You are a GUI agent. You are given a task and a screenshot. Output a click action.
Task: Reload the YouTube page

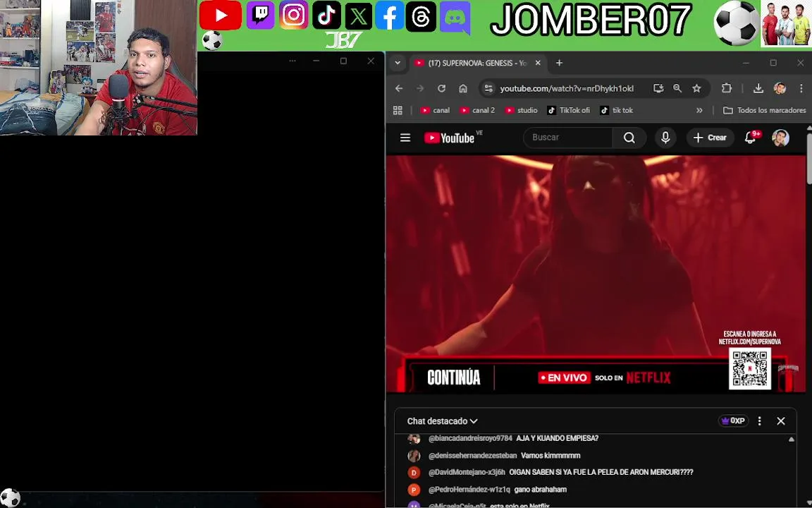click(x=441, y=89)
